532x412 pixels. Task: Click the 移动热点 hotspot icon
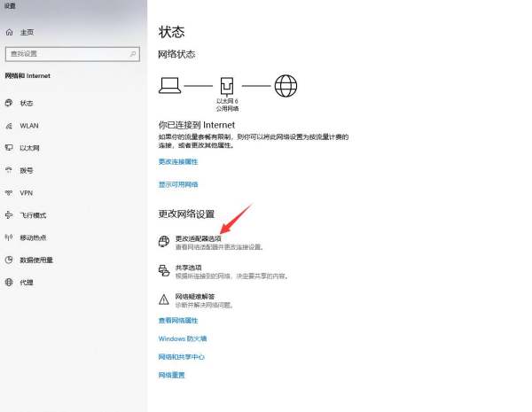click(x=9, y=237)
